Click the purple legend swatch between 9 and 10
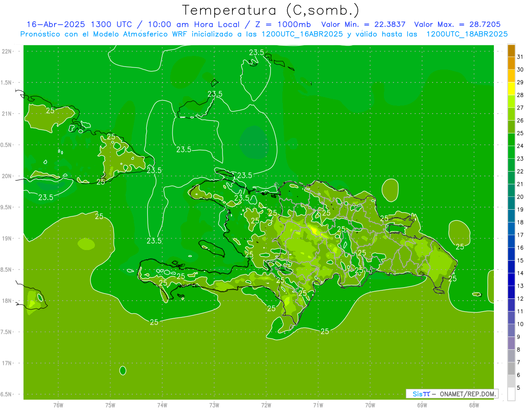Image resolution: width=532 pixels, height=411 pixels. tap(511, 330)
